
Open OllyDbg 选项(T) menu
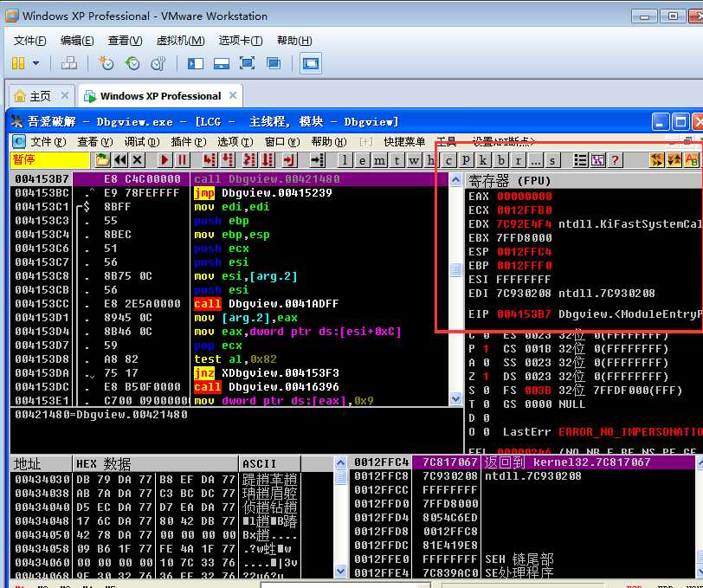point(235,142)
